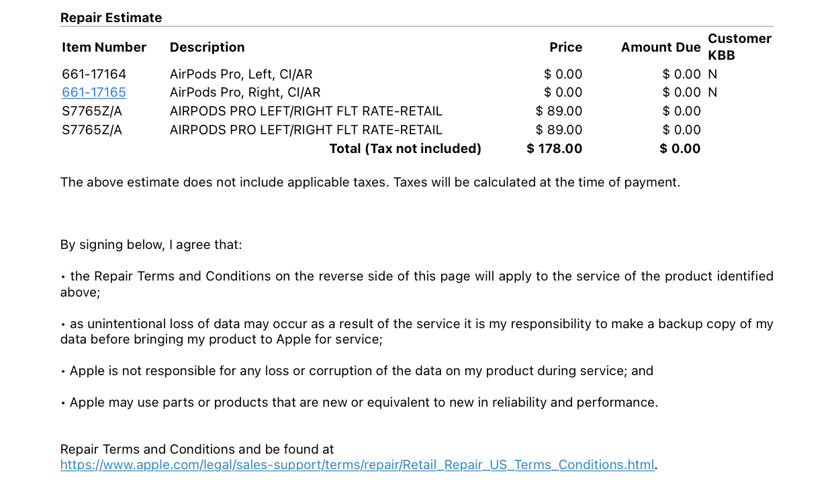Click the first S7765Z/A item number

[x=92, y=111]
